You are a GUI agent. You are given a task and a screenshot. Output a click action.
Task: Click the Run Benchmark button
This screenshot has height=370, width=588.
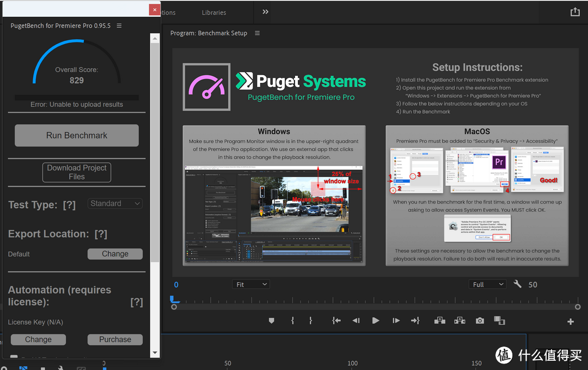77,136
